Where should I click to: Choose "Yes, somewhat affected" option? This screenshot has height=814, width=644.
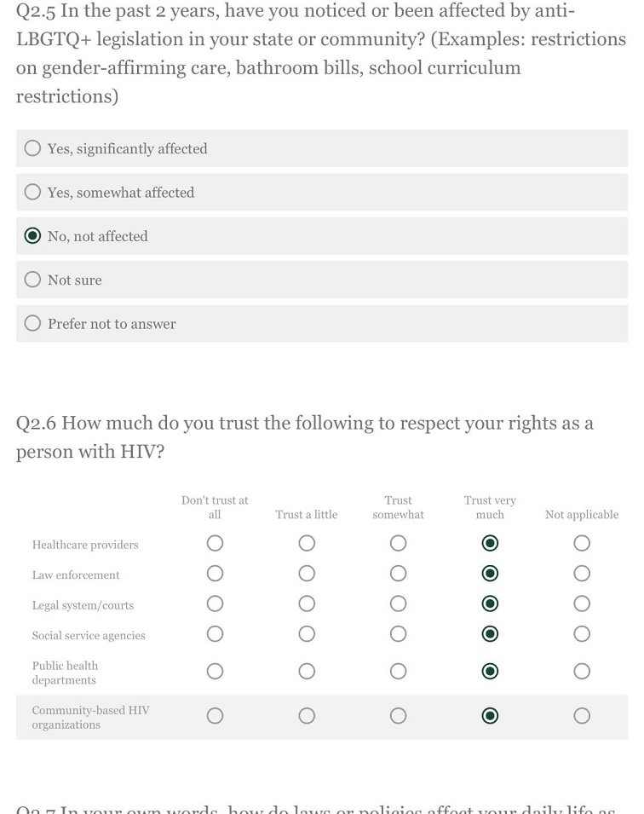[32, 192]
